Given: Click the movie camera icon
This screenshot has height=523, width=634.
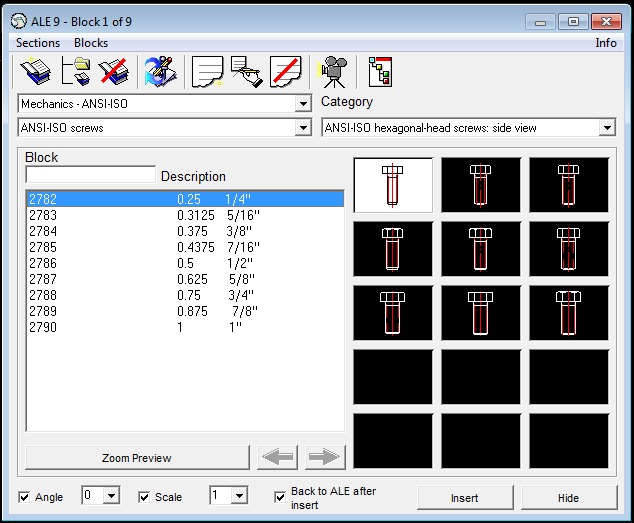Looking at the screenshot, I should coord(333,72).
